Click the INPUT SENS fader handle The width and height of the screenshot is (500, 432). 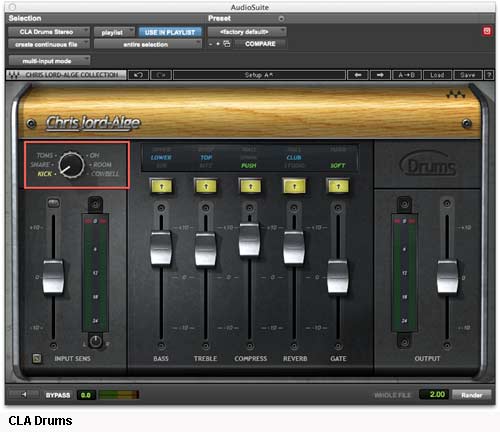(x=53, y=277)
